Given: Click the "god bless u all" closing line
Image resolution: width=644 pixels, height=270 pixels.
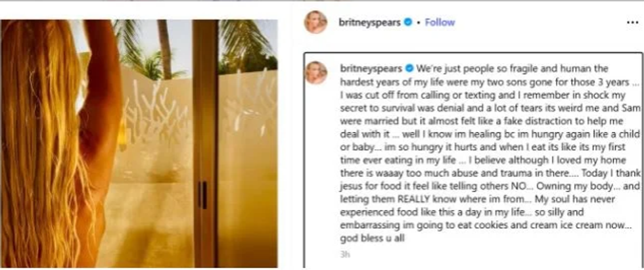Looking at the screenshot, I should click(x=373, y=238).
